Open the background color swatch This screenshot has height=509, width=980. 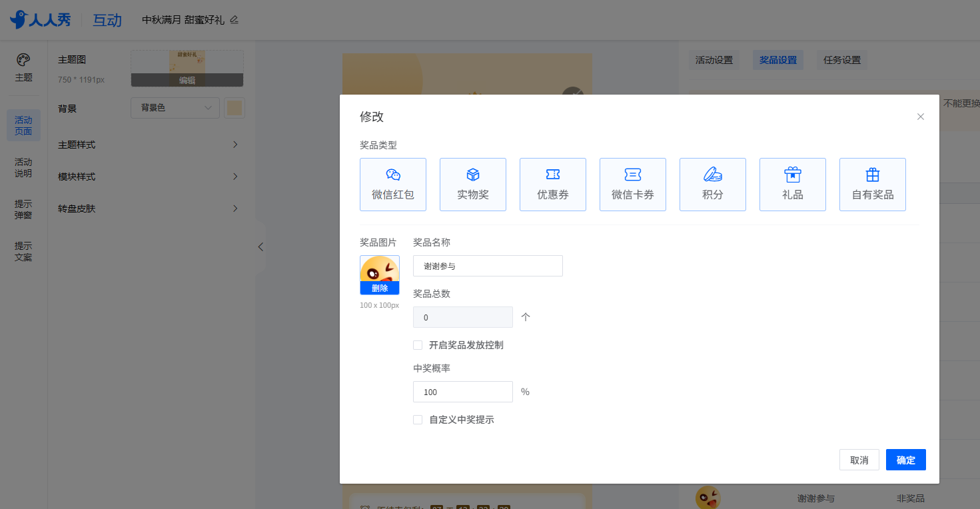[x=235, y=108]
